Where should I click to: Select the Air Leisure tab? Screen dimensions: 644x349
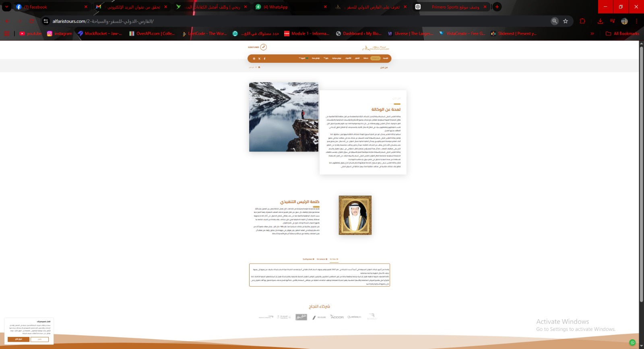coord(322,259)
